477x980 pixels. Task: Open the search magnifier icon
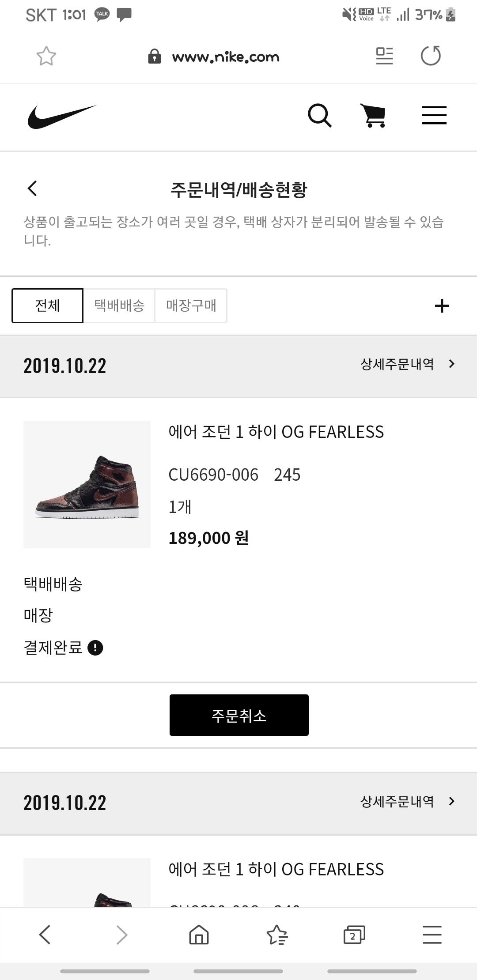[319, 116]
